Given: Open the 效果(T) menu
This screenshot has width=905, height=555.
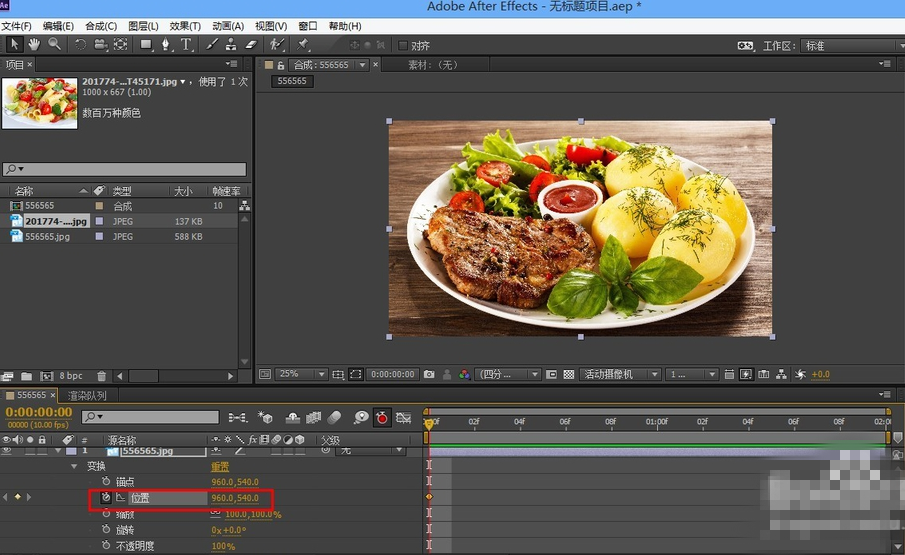Looking at the screenshot, I should [x=185, y=26].
